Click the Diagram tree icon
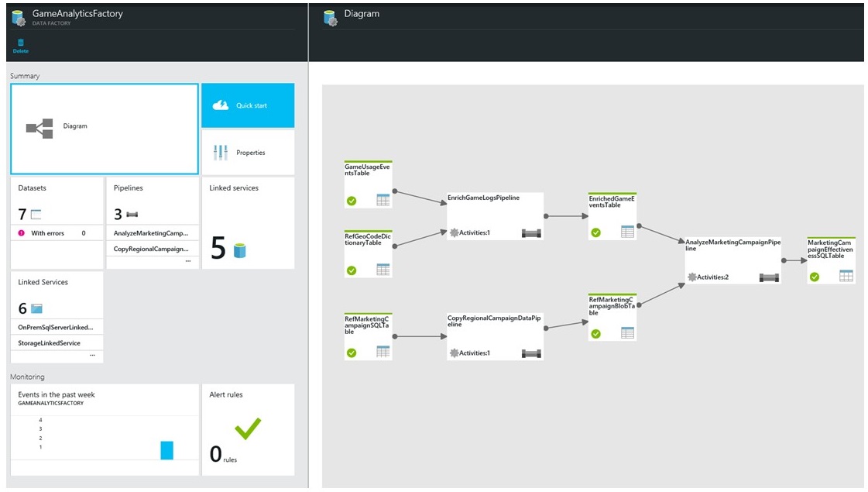Image resolution: width=868 pixels, height=492 pixels. coord(39,129)
